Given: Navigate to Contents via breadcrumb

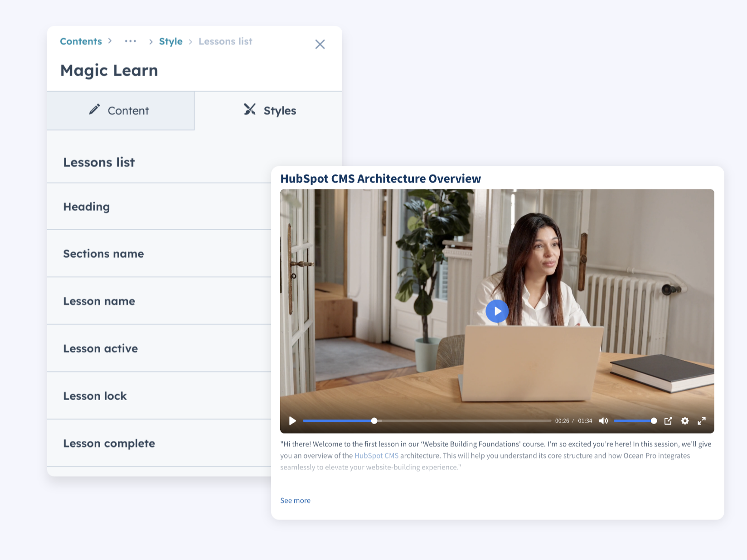Looking at the screenshot, I should click(x=81, y=41).
